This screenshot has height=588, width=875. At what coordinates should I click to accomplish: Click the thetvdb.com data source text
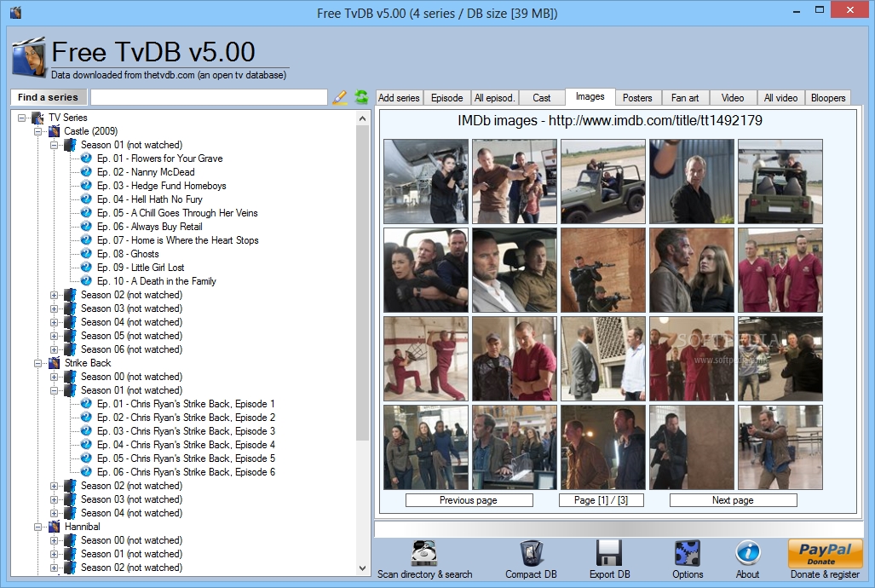point(169,75)
